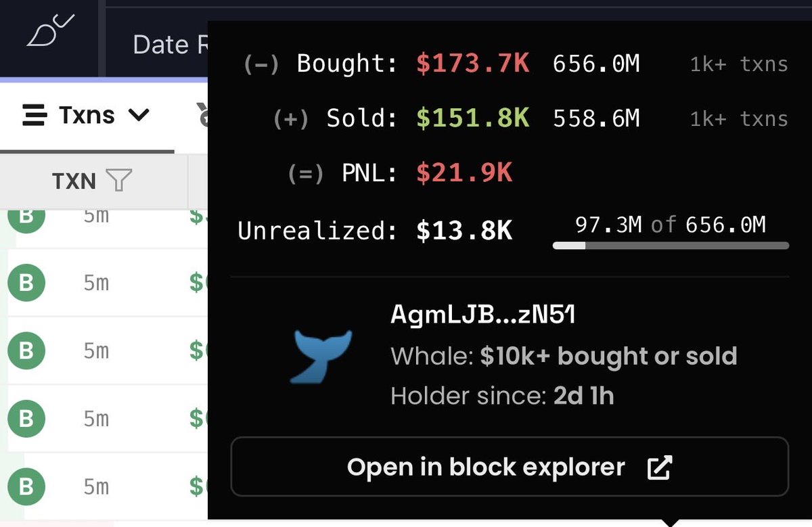Image resolution: width=812 pixels, height=527 pixels.
Task: Open in block explorer button
Action: coord(510,467)
